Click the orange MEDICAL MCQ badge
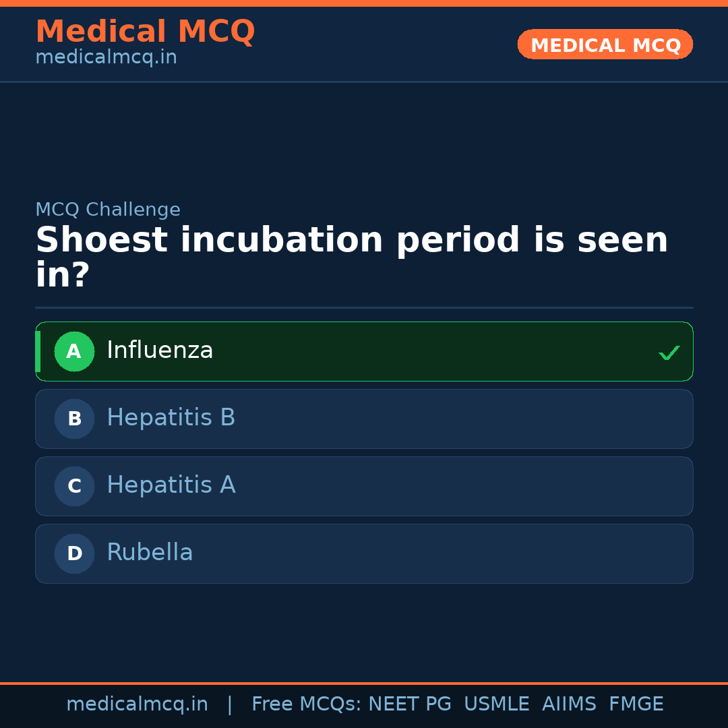This screenshot has height=728, width=728. (x=605, y=44)
